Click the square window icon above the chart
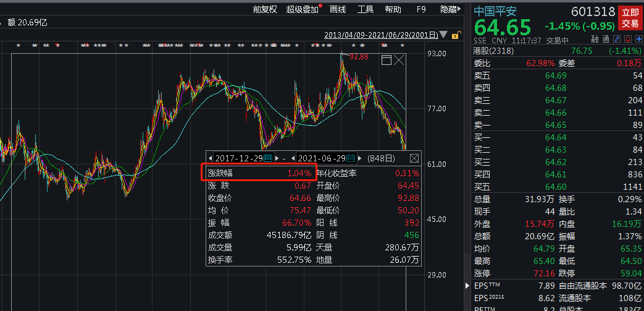 point(387,61)
